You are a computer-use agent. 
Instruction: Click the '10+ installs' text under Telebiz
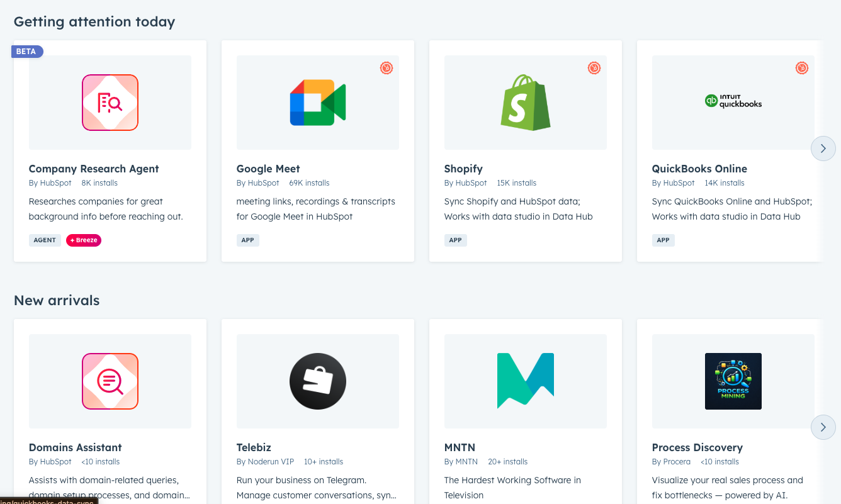click(324, 462)
